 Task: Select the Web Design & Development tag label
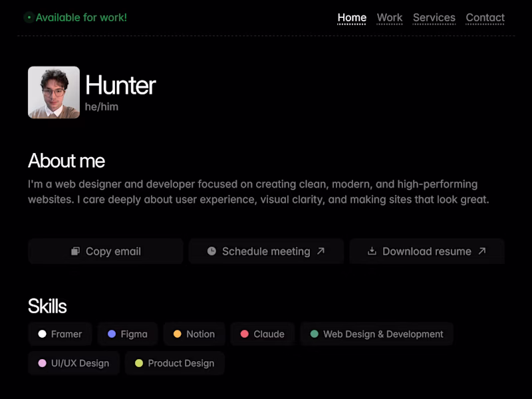tap(384, 334)
